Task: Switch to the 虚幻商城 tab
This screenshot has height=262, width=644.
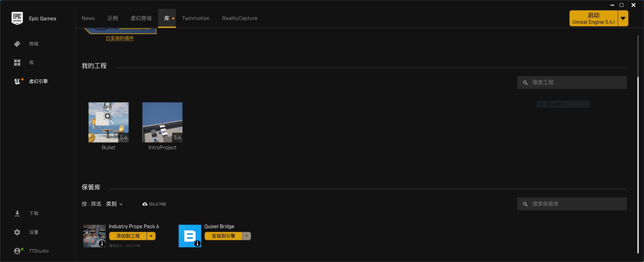Action: click(141, 18)
